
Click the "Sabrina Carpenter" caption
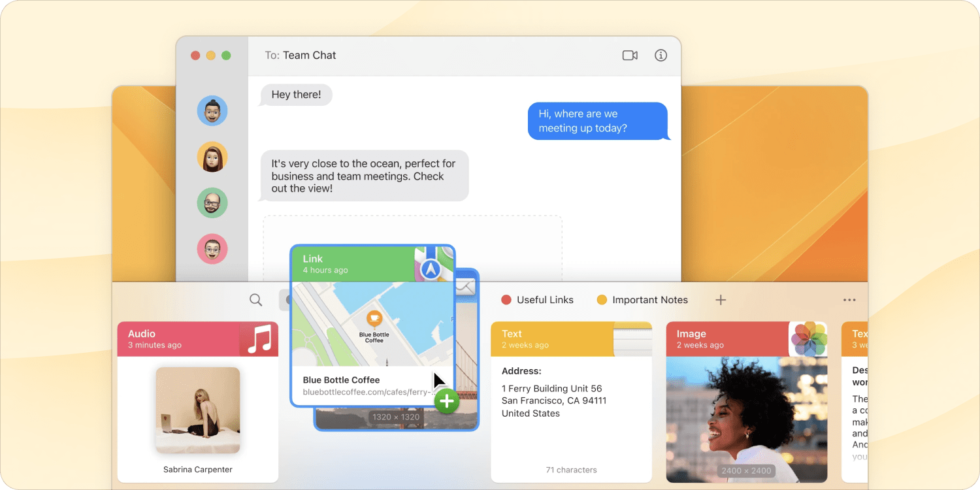pyautogui.click(x=198, y=470)
